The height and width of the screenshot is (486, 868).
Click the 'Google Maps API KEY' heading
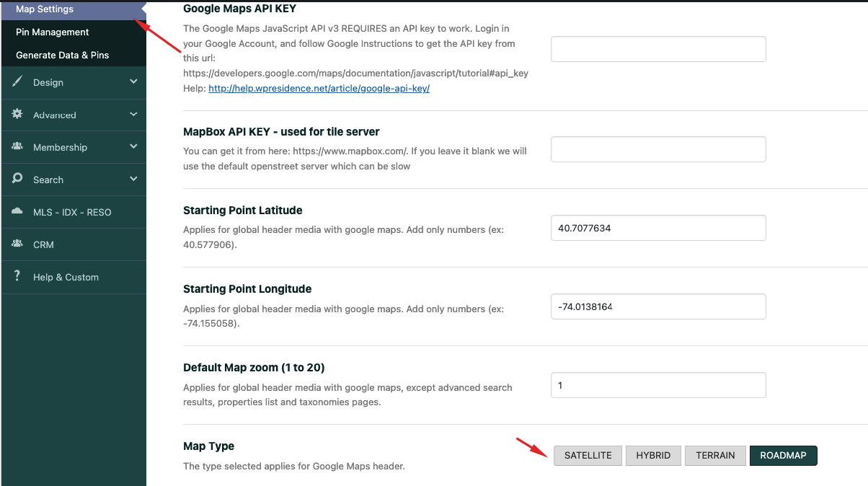point(239,9)
